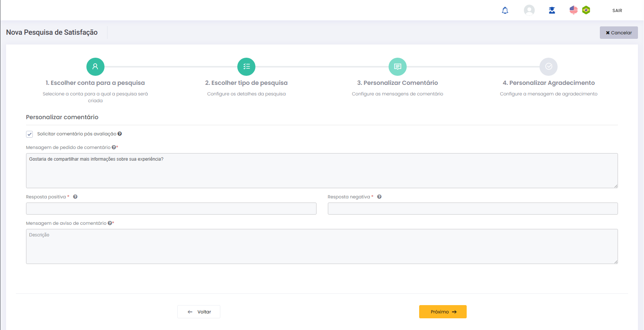Click step 3 comment circle icon
Screen dimensions: 644x330
tap(397, 67)
